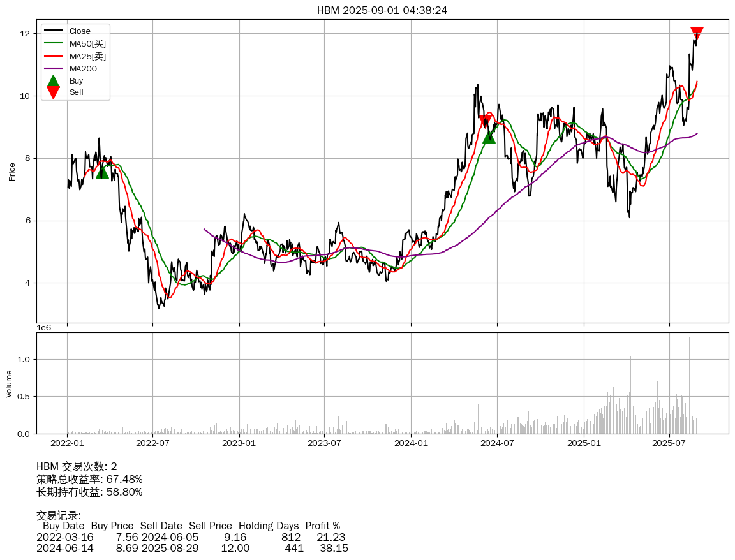Click the red MA25 legend line sample
735x560 pixels.
53,56
